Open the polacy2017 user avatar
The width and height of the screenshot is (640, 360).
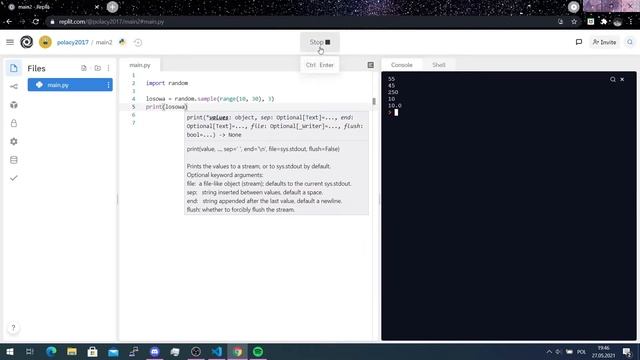45,42
